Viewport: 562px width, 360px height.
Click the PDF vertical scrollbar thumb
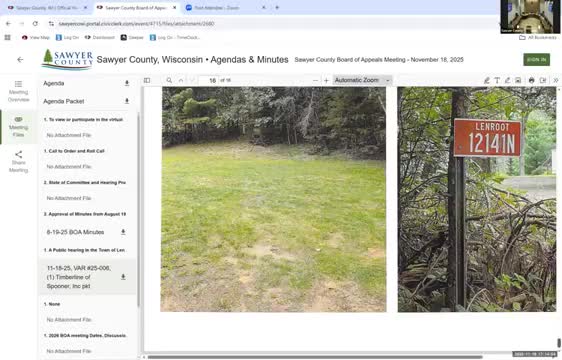(x=559, y=343)
